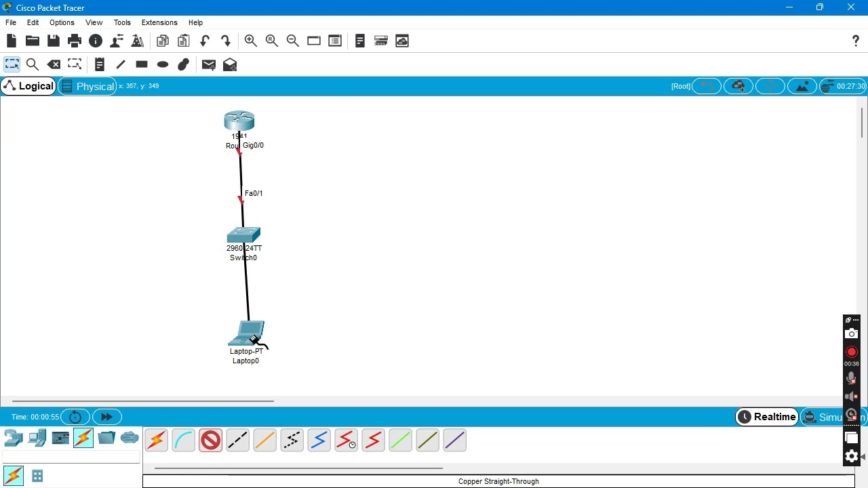
Task: Redo the last action
Action: (x=226, y=41)
